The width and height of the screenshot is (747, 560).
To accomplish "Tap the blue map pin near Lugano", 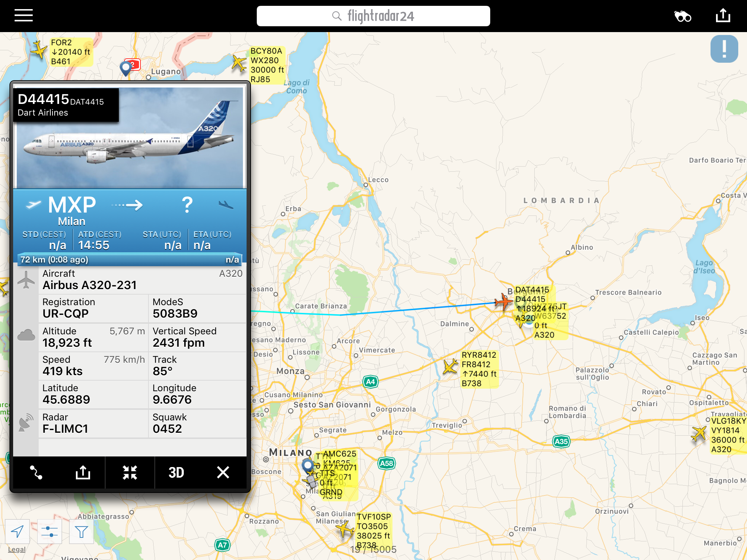I will click(125, 68).
